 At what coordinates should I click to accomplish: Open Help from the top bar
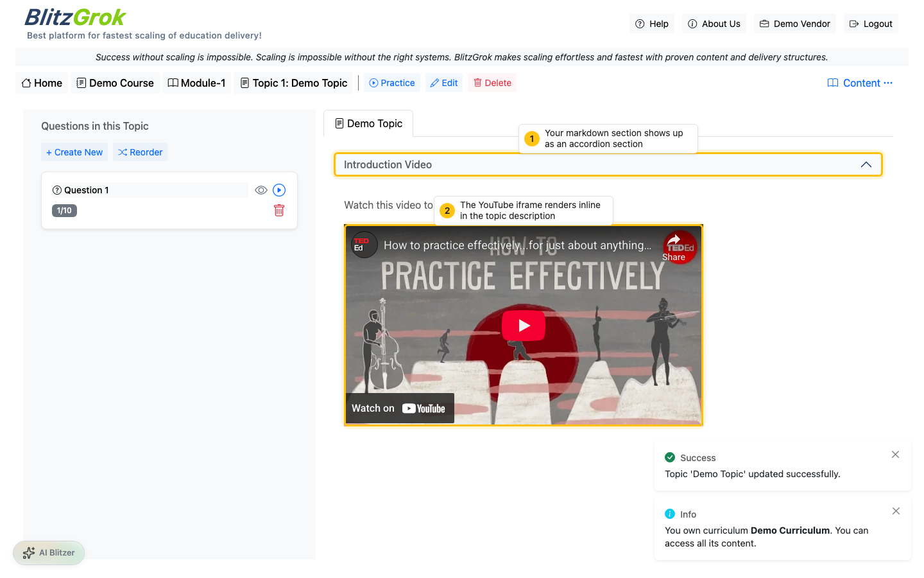(651, 23)
